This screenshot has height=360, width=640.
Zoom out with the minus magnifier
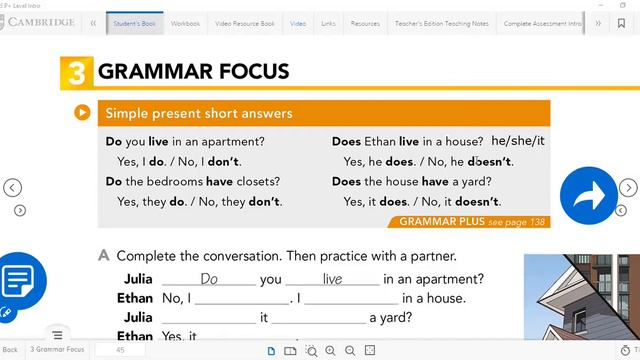(x=350, y=351)
